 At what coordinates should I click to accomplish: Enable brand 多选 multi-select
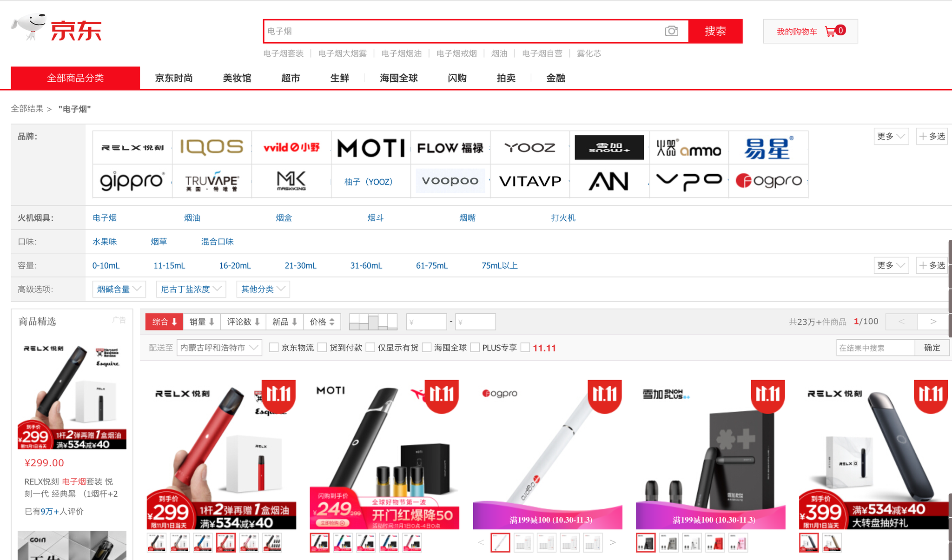[x=932, y=136]
